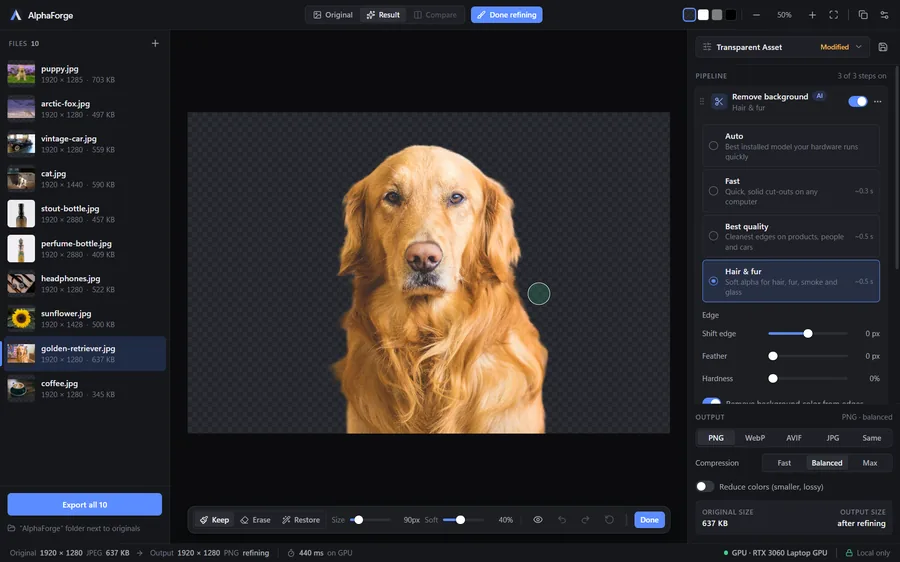Click the Local only lock icon
The width and height of the screenshot is (900, 562).
pyautogui.click(x=849, y=553)
